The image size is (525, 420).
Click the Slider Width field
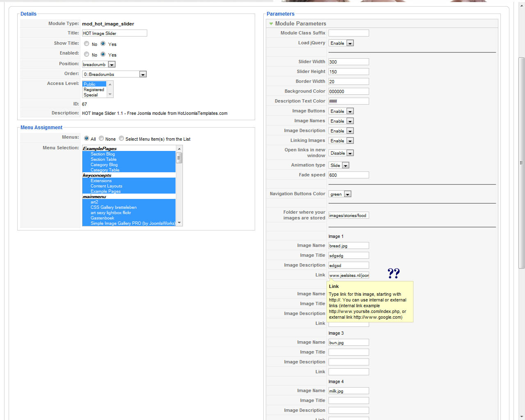coord(349,62)
